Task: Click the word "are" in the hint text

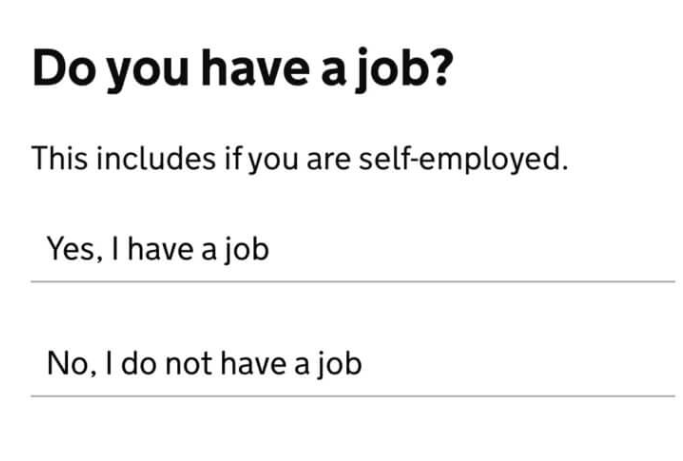Action: pyautogui.click(x=329, y=159)
